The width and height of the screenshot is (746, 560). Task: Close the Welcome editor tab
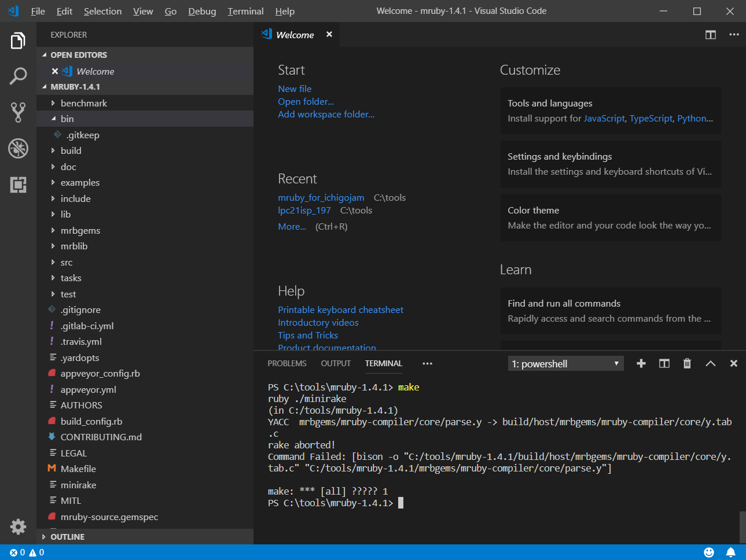click(329, 34)
